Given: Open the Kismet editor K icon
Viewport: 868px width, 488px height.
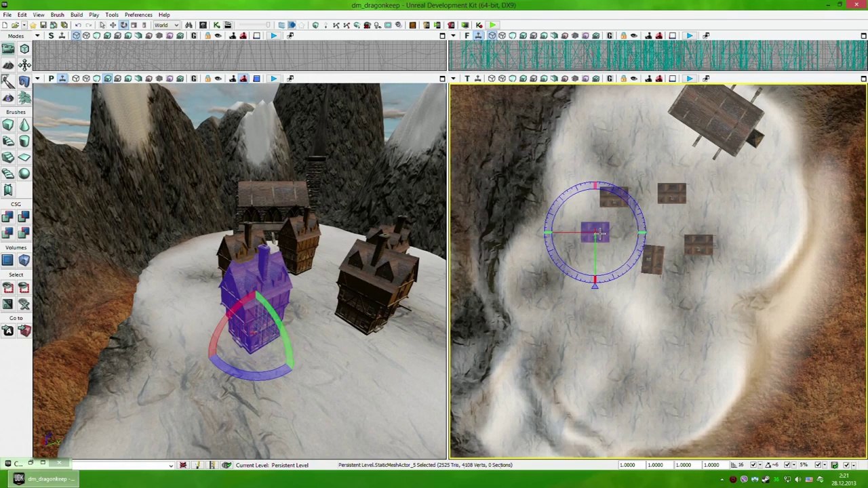Looking at the screenshot, I should [x=216, y=25].
